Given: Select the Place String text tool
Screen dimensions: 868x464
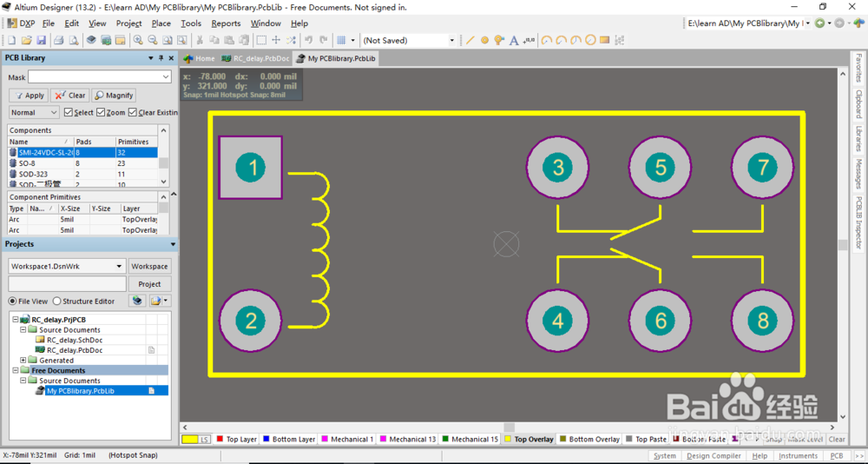Looking at the screenshot, I should point(514,41).
